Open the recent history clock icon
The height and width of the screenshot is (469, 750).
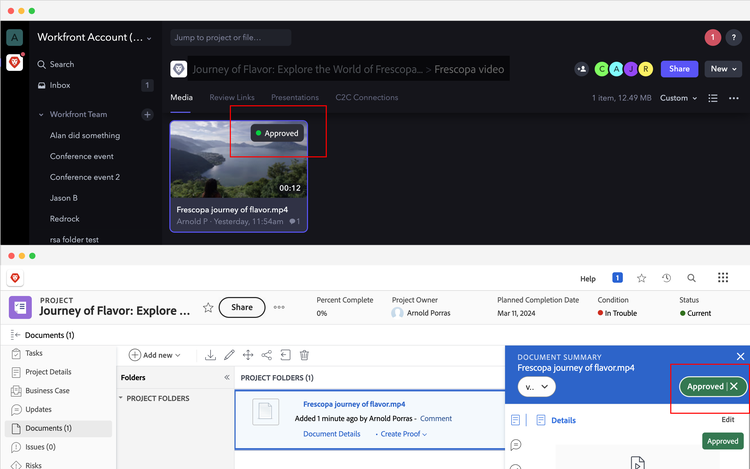(x=666, y=278)
